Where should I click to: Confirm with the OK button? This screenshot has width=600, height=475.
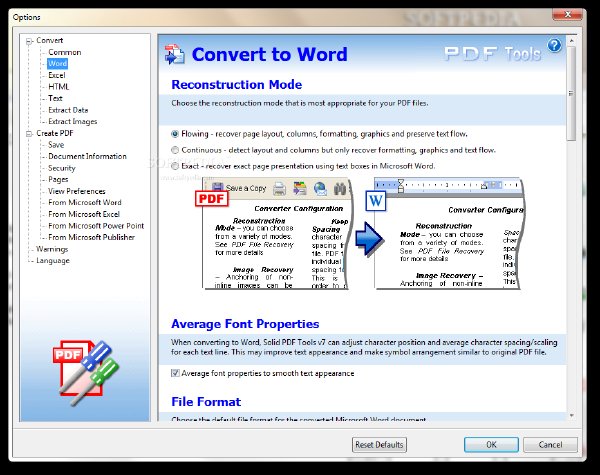click(x=491, y=445)
